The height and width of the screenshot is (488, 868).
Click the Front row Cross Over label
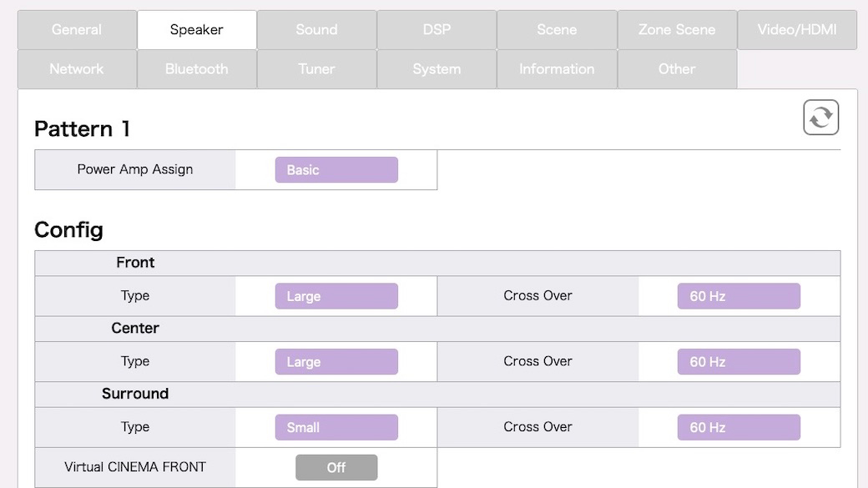(537, 295)
